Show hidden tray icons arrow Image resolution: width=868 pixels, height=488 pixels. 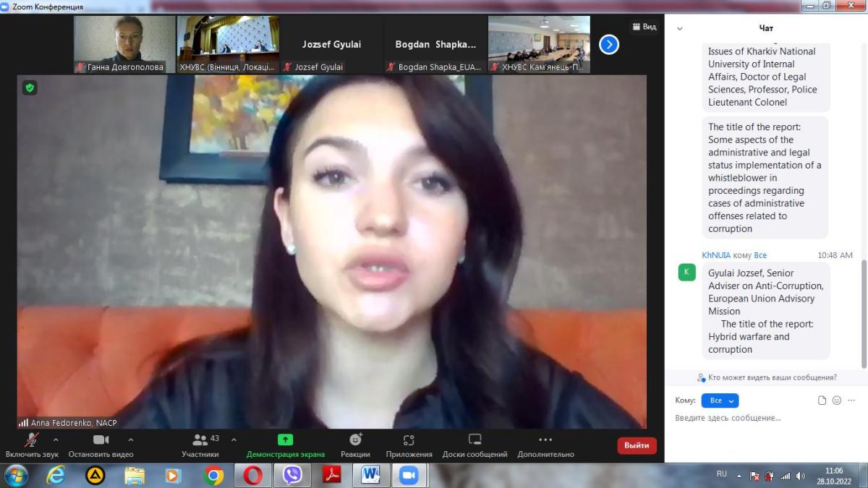[x=739, y=476]
